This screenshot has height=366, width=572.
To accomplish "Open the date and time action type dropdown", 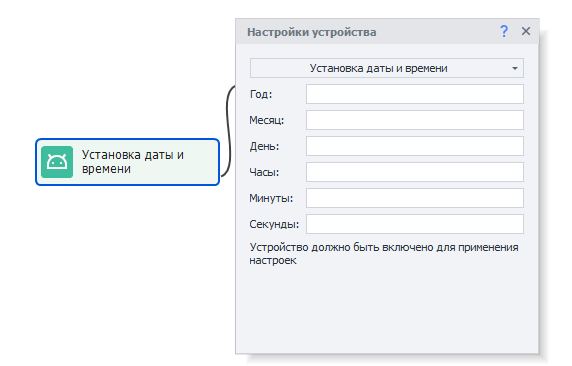I will [x=387, y=68].
